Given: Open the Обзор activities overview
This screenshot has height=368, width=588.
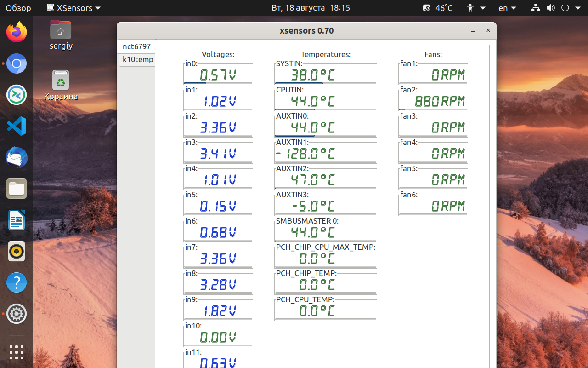Looking at the screenshot, I should (x=18, y=8).
